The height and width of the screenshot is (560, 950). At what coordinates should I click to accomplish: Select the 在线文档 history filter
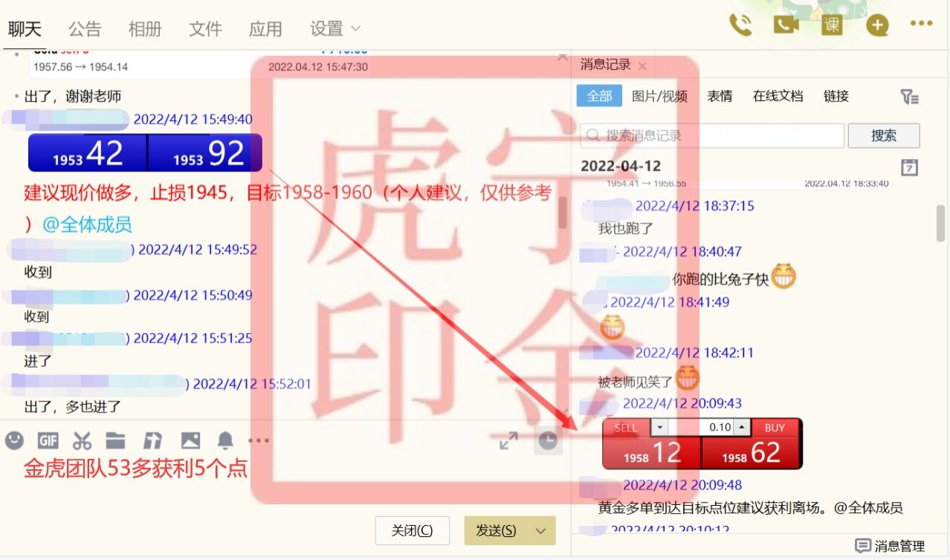778,96
